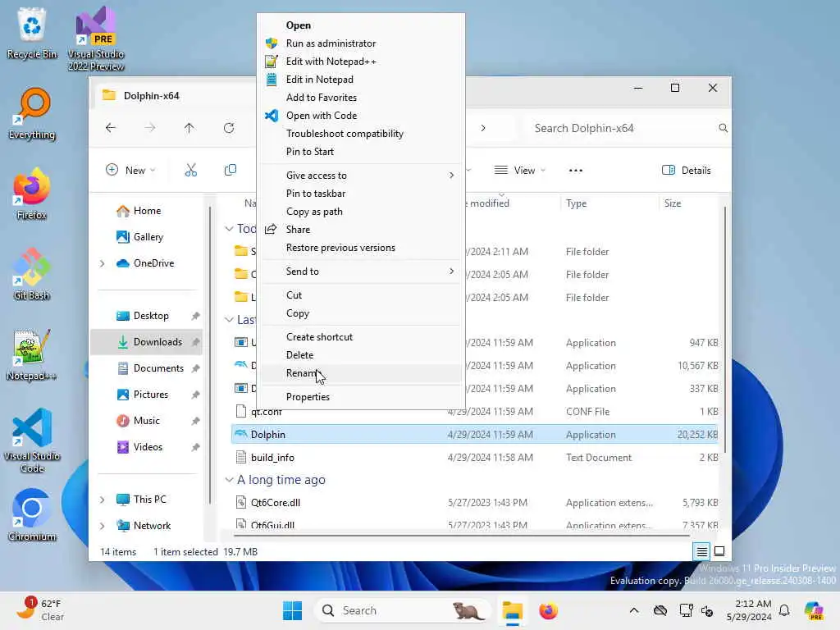Expand OneDrive in navigation pane
840x630 pixels.
(103, 263)
